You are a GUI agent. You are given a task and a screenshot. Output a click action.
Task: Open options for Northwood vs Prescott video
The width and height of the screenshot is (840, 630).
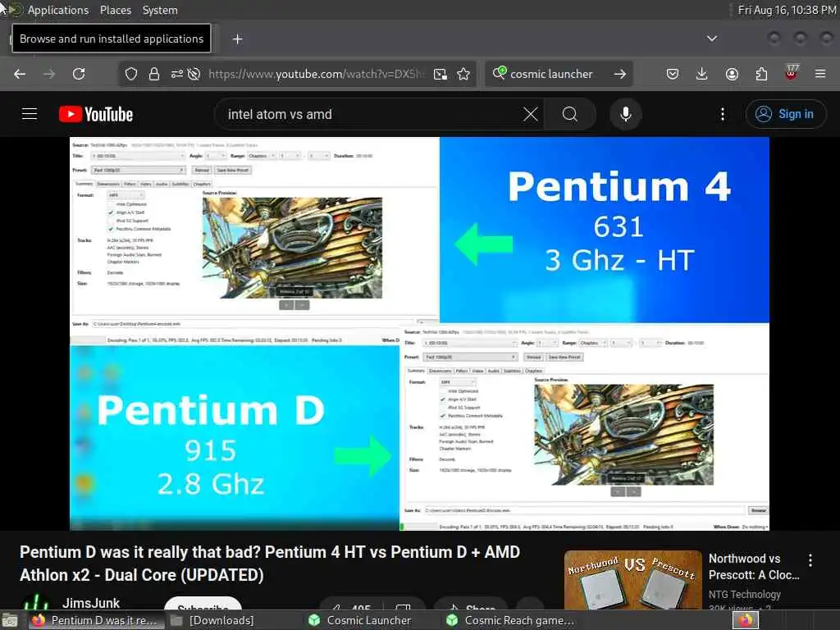point(810,560)
